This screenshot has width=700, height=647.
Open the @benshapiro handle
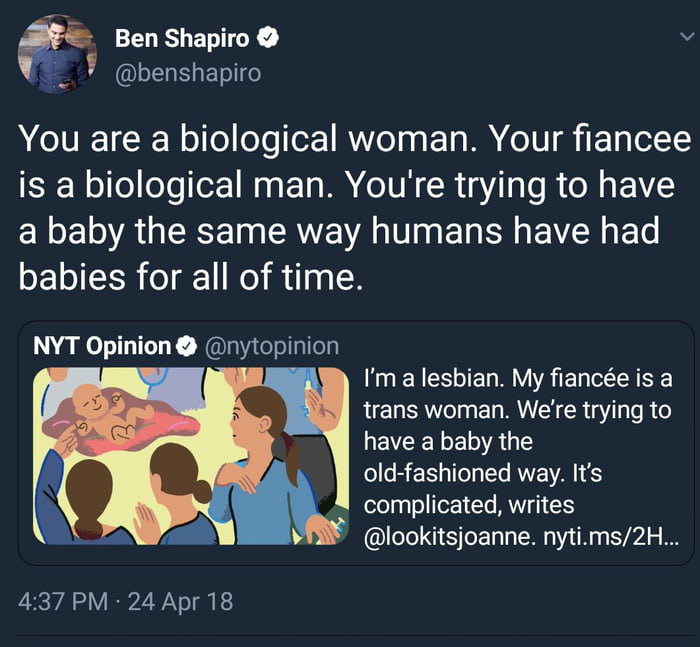188,73
